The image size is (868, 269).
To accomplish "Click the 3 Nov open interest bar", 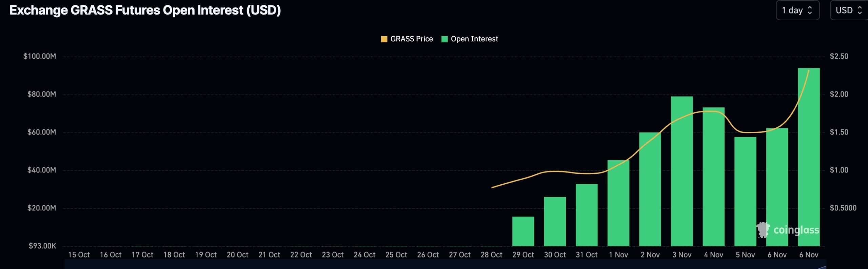I will coord(682,171).
